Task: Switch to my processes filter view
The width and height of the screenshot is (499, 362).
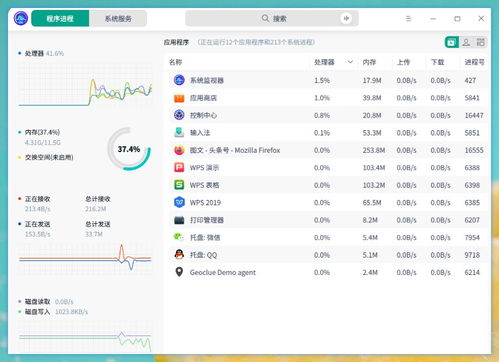Action: click(x=466, y=42)
